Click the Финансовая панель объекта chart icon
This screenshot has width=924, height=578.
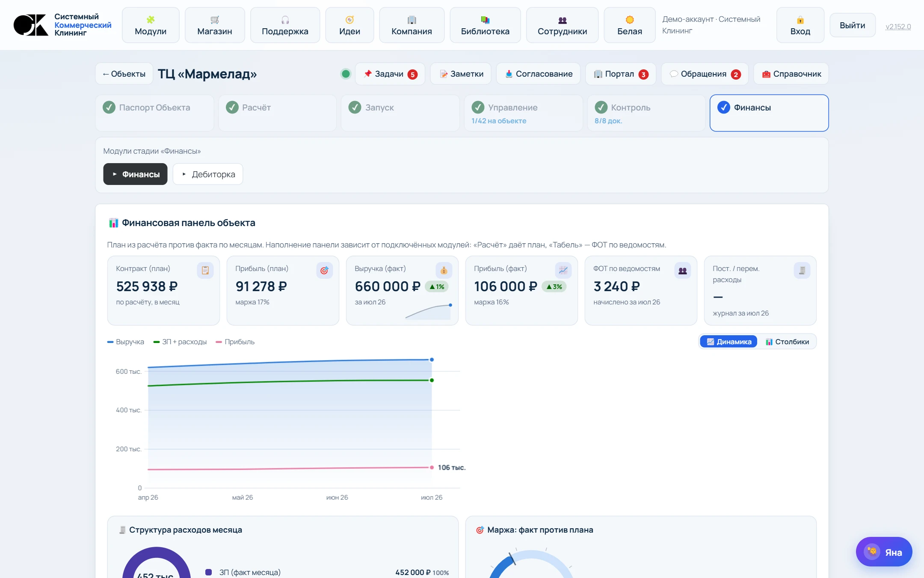113,223
